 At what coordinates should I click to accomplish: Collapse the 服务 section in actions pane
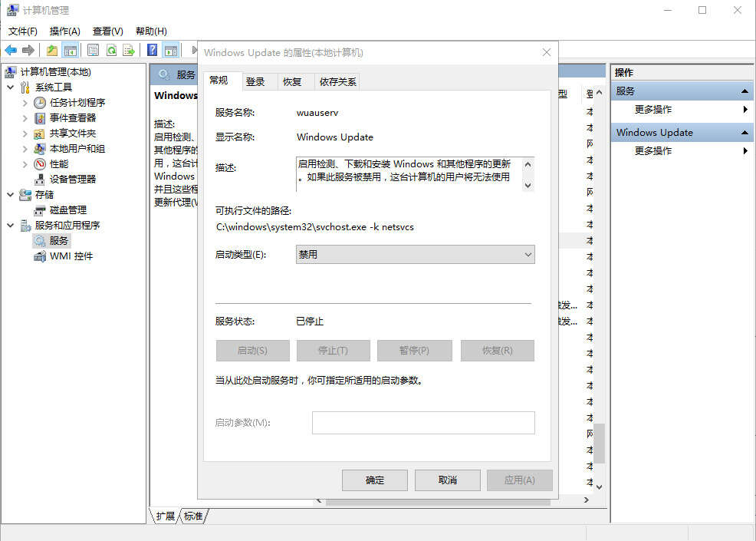[x=744, y=91]
